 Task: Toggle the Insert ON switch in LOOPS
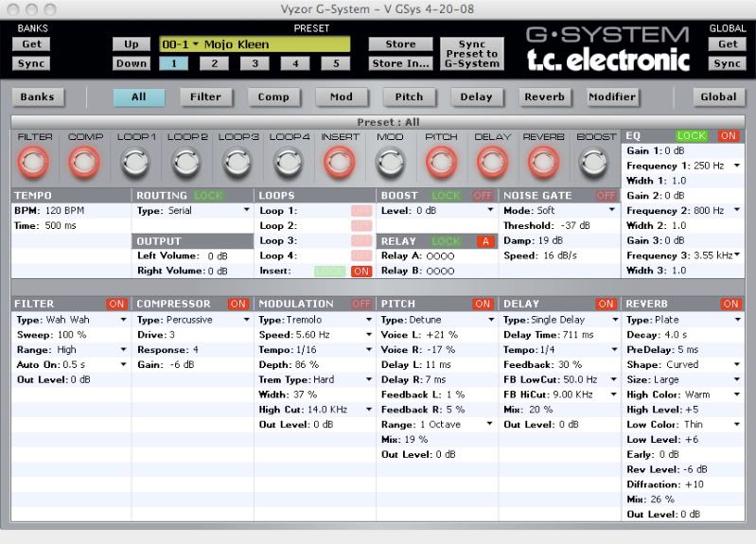click(361, 271)
